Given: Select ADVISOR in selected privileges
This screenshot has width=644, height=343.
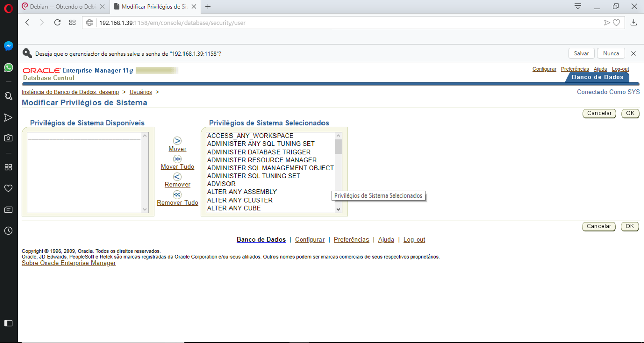Looking at the screenshot, I should click(x=221, y=184).
